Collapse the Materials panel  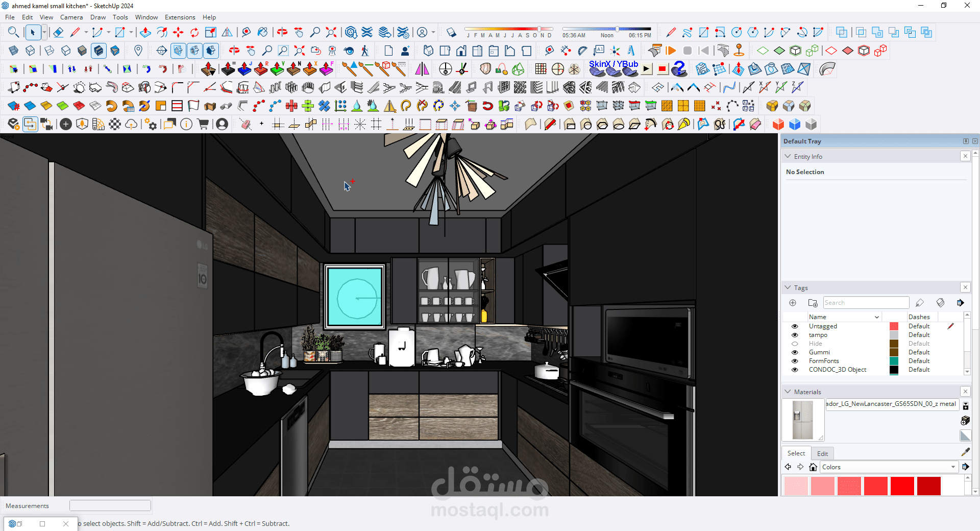coord(788,392)
